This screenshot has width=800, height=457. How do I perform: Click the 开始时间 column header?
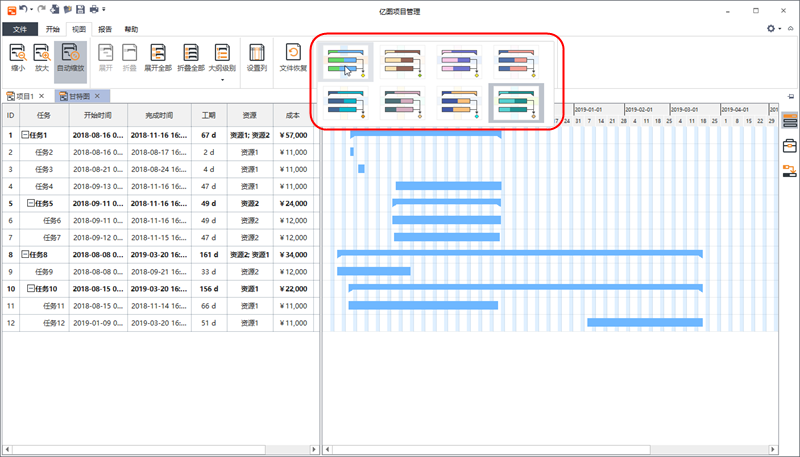pyautogui.click(x=98, y=116)
